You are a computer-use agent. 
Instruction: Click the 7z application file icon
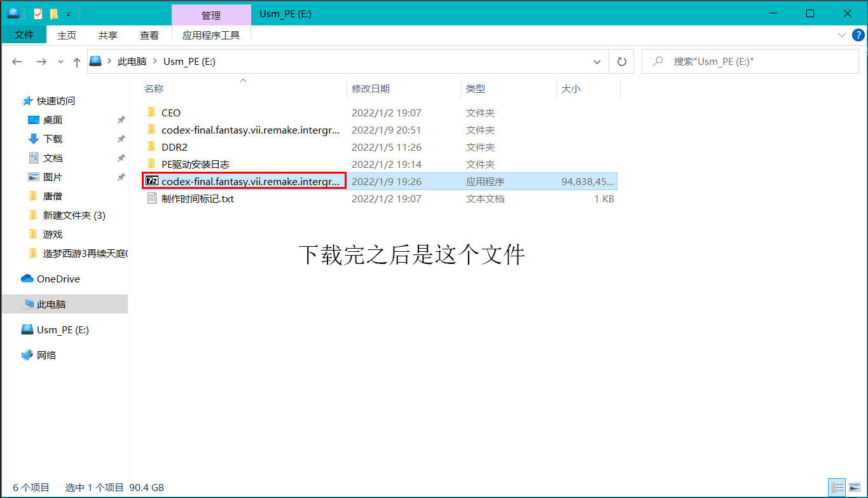pos(151,181)
